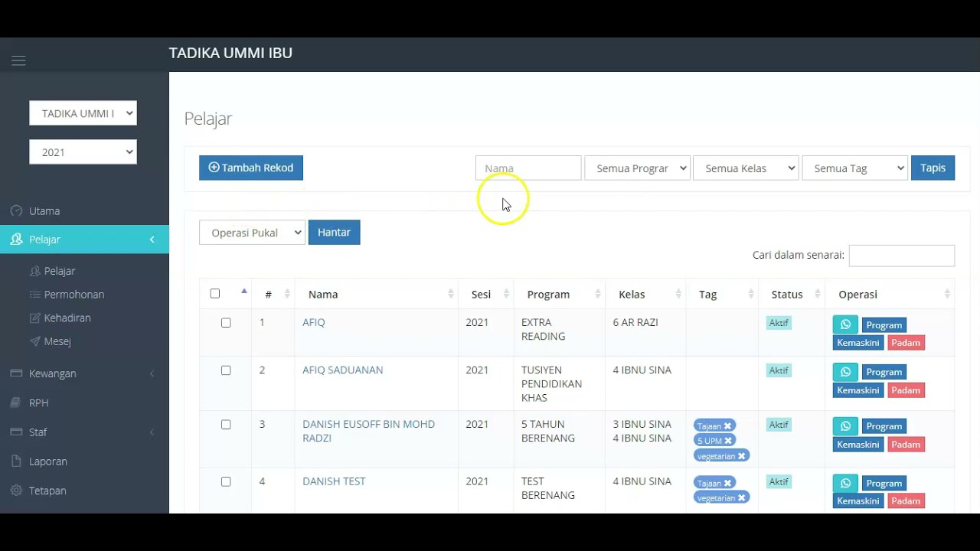The image size is (980, 551).
Task: Open the Semua Kelas filter dropdown
Action: (746, 168)
